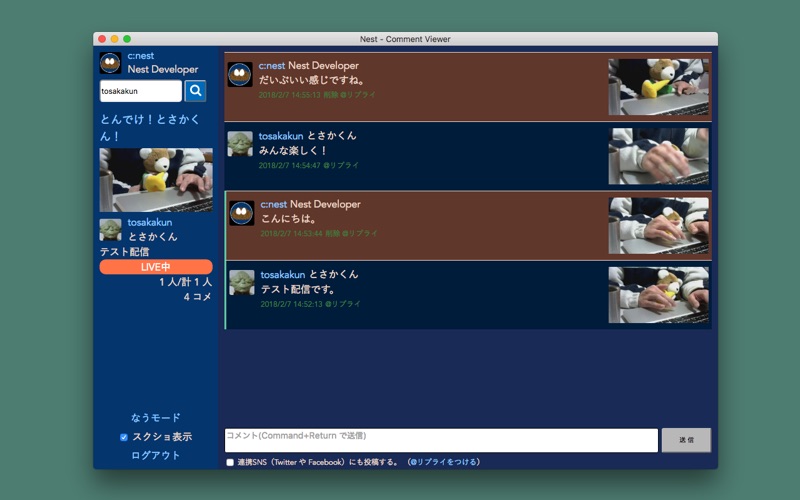800x500 pixels.
Task: Click avatar on the みんな楽しく！ comment
Action: tap(240, 144)
